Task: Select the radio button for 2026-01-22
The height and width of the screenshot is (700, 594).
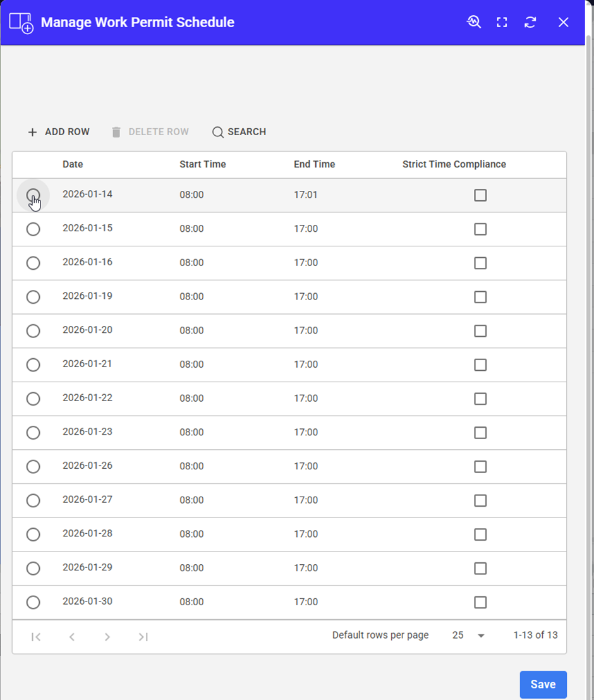Action: click(33, 399)
